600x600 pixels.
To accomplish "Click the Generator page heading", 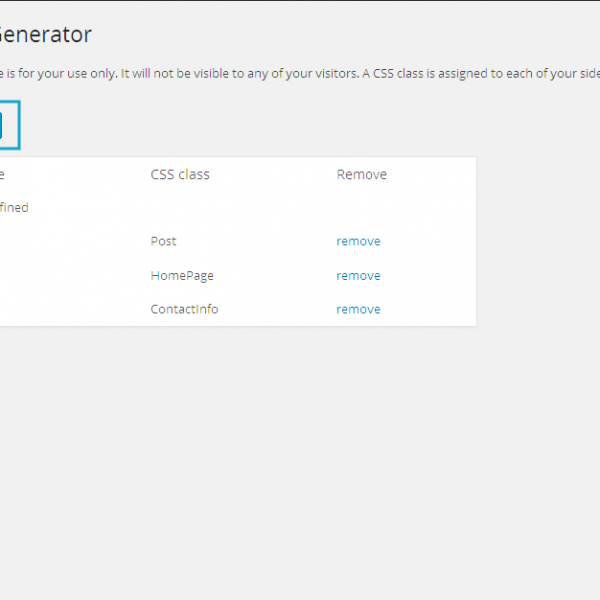I will [45, 34].
